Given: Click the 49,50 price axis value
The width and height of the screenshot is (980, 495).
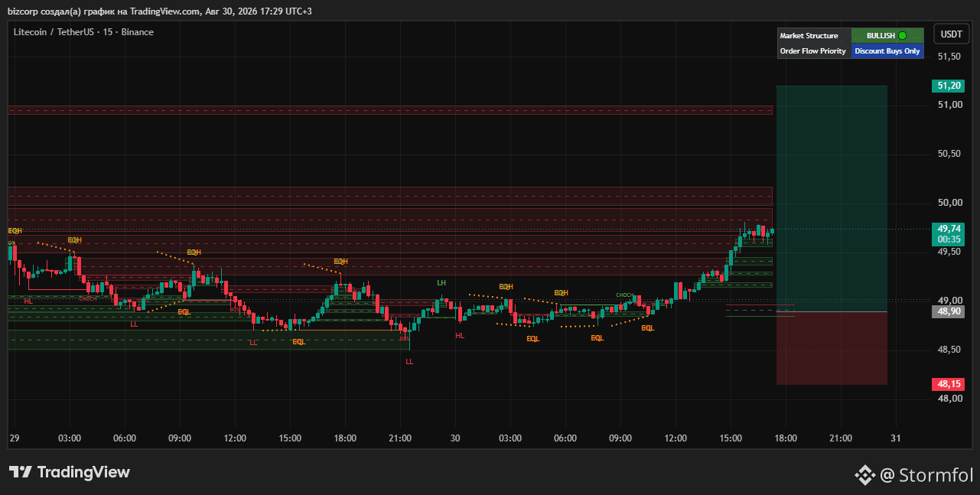Looking at the screenshot, I should click(x=949, y=252).
